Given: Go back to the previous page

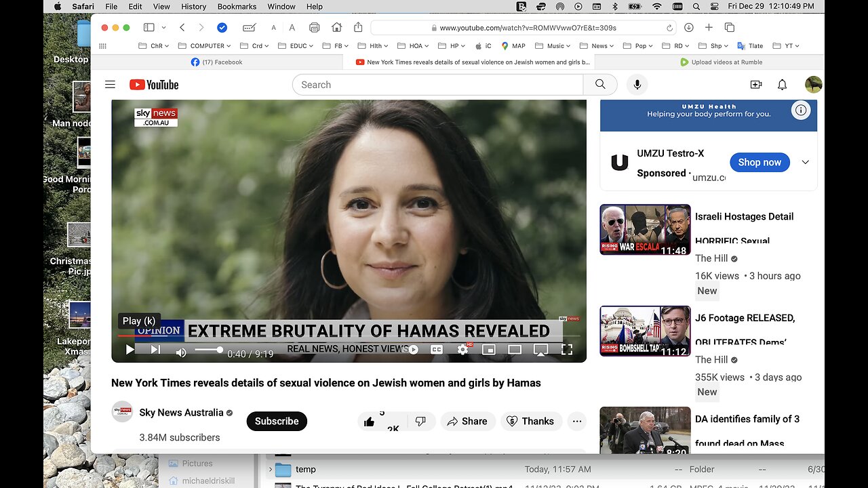Looking at the screenshot, I should pos(182,28).
